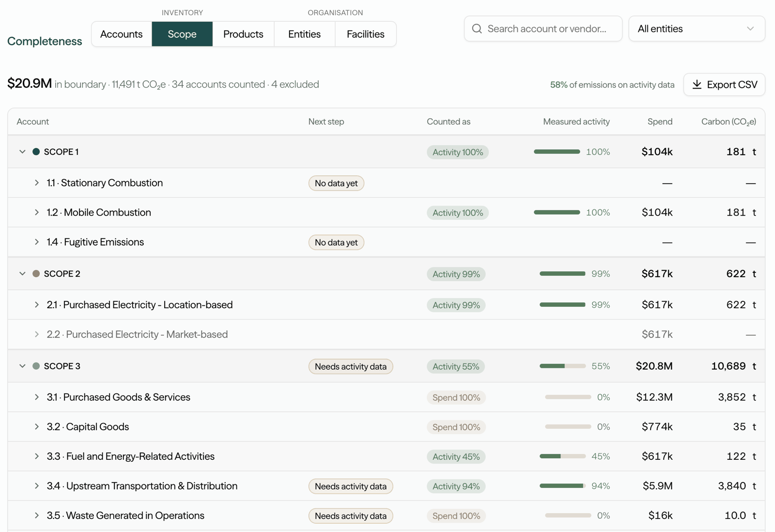The height and width of the screenshot is (532, 775).
Task: Click the Scope 2 brown dot
Action: click(x=36, y=274)
